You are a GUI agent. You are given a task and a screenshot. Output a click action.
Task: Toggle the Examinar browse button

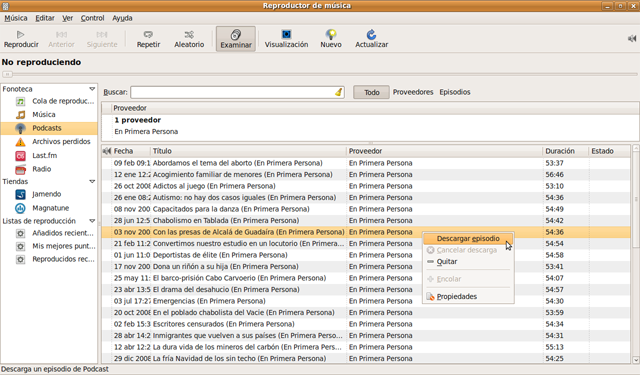click(x=236, y=39)
